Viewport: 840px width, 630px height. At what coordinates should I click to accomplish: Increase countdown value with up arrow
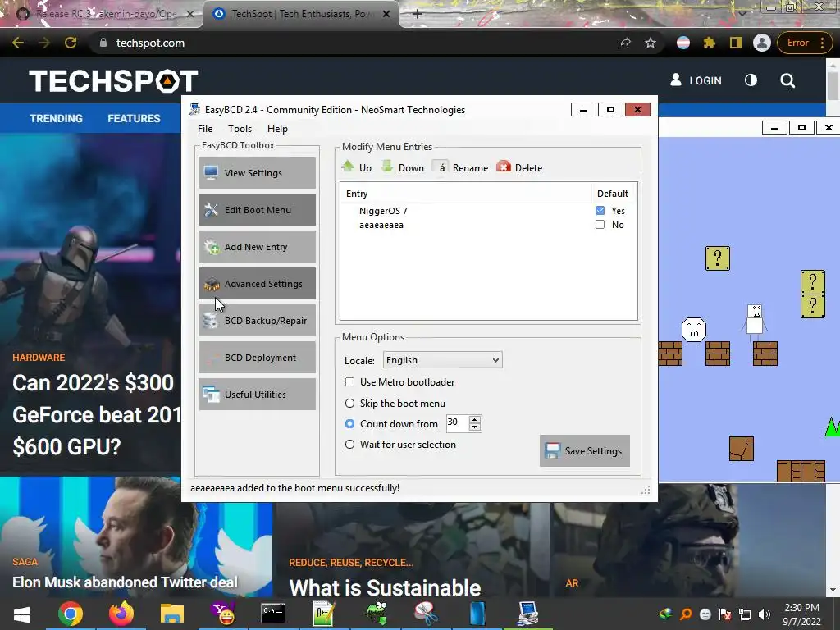click(x=475, y=419)
